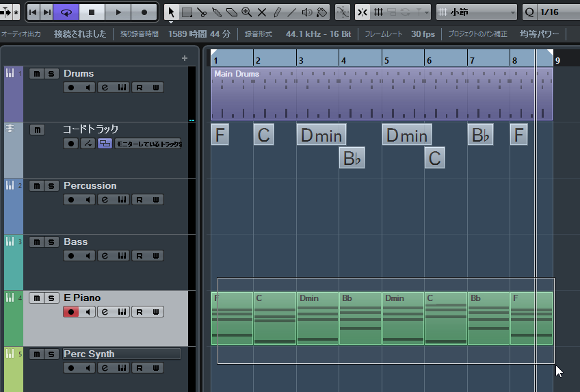This screenshot has width=580, height=392.
Task: Select the Erase tool
Action: pyautogui.click(x=232, y=12)
